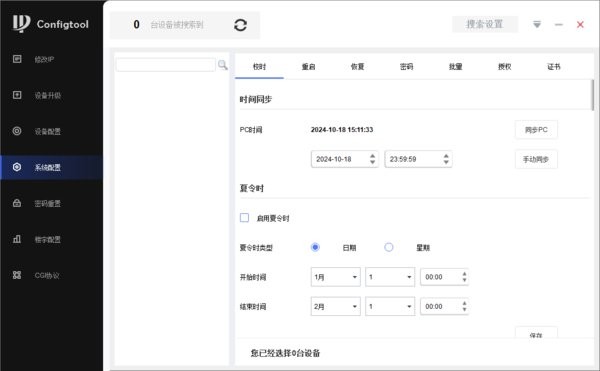Open the 密码重置 (Password Reset) sidebar section

coord(51,203)
